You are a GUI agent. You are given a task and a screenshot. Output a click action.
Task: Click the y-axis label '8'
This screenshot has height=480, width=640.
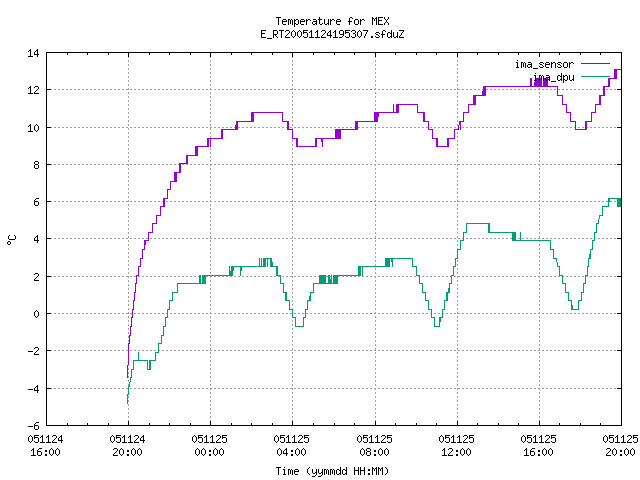coord(36,165)
